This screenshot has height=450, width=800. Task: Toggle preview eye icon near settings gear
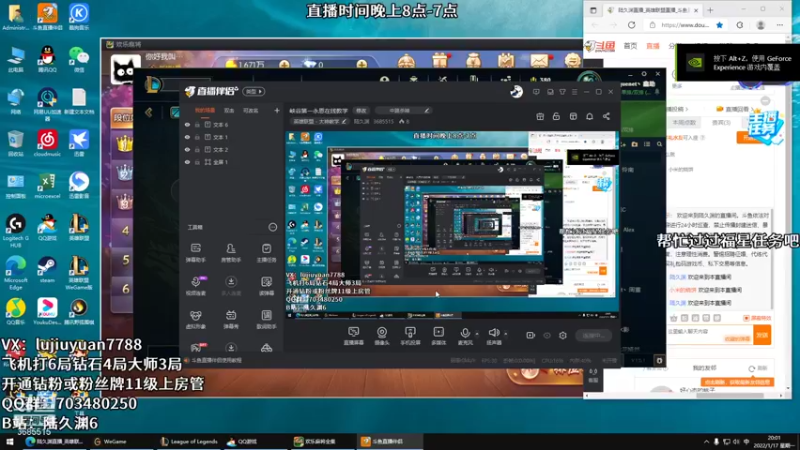click(x=547, y=335)
